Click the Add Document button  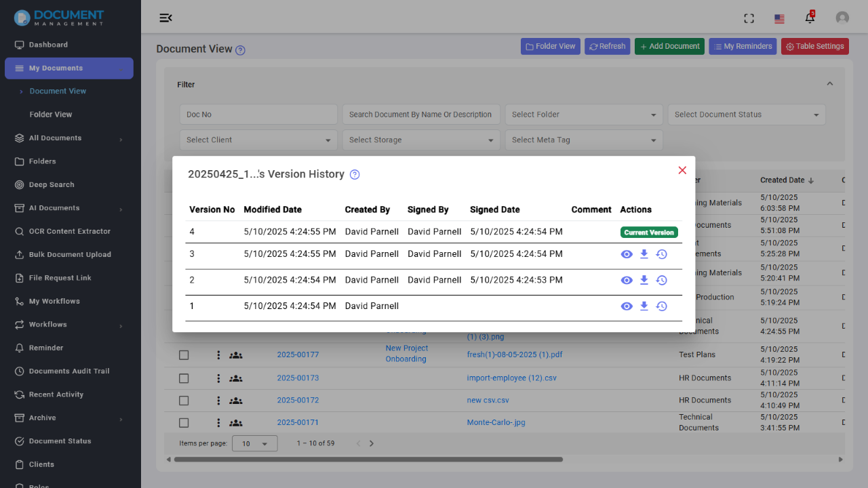click(x=669, y=45)
